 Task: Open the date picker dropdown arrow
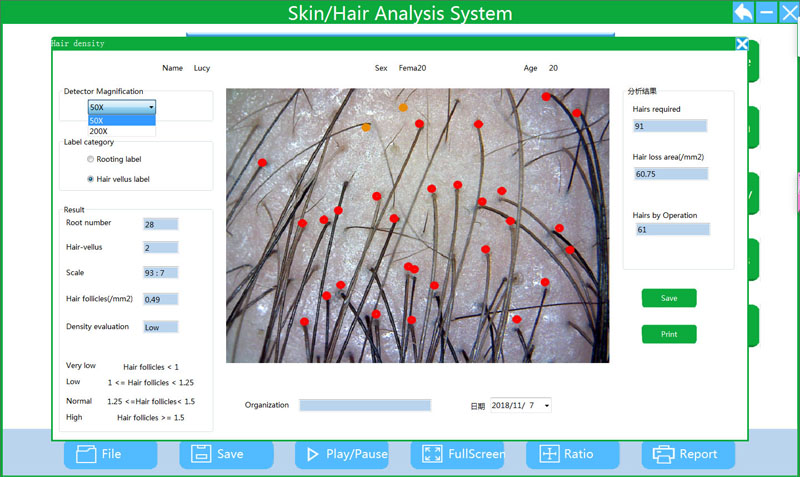pyautogui.click(x=546, y=406)
